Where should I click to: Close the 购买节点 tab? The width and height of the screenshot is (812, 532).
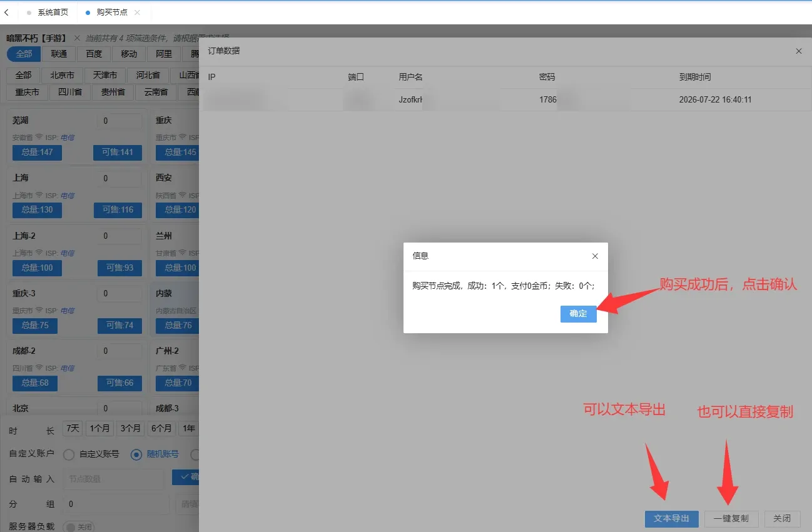click(x=138, y=13)
